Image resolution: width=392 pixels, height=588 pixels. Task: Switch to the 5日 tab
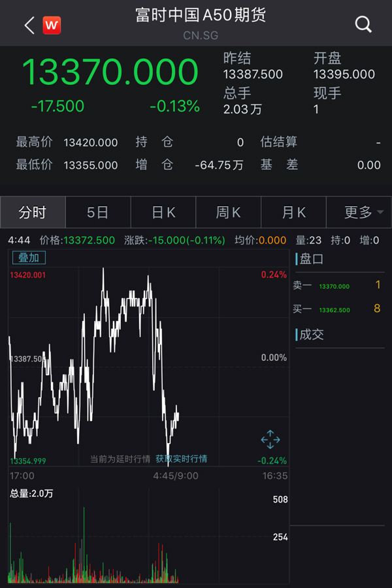pos(98,212)
